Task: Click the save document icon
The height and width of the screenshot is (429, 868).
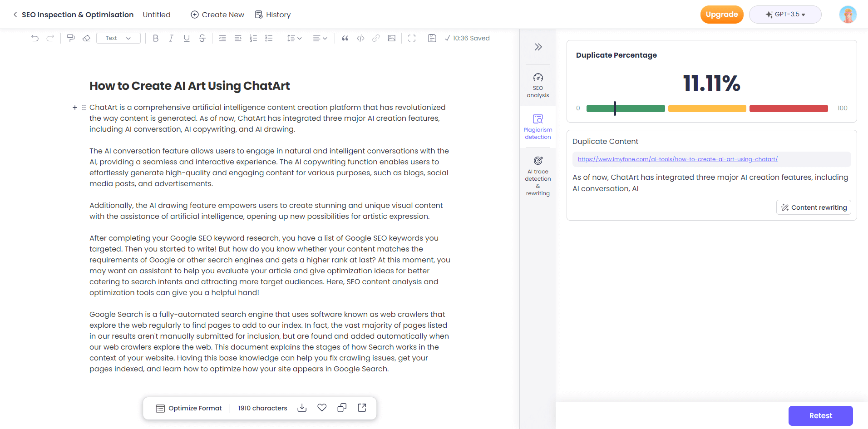Action: pyautogui.click(x=432, y=38)
